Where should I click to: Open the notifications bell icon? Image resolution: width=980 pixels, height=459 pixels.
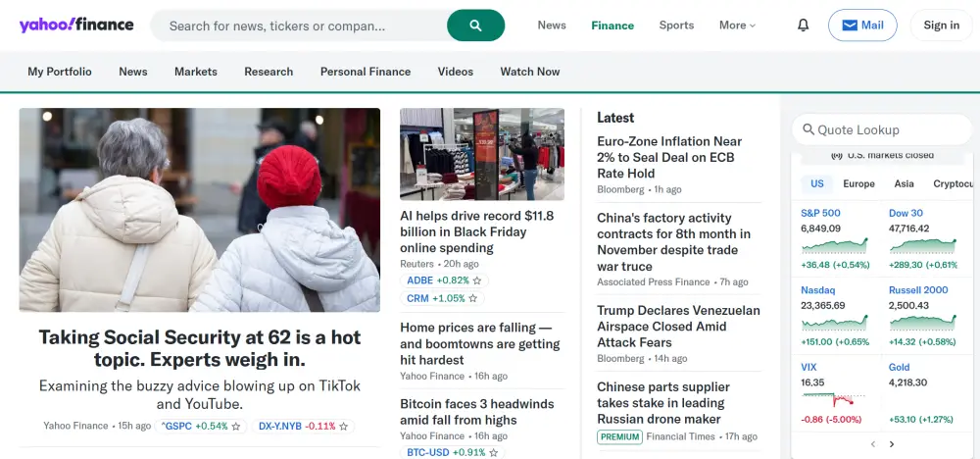point(804,25)
